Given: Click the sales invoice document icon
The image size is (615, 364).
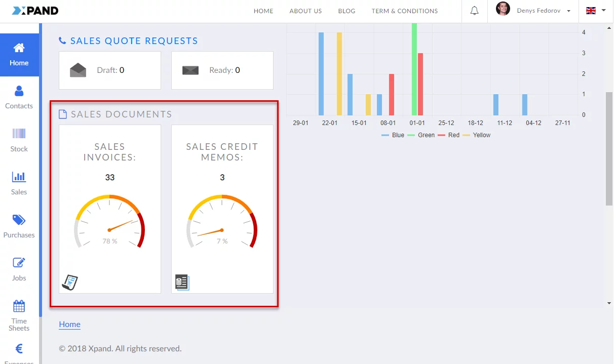Looking at the screenshot, I should click(x=69, y=282).
